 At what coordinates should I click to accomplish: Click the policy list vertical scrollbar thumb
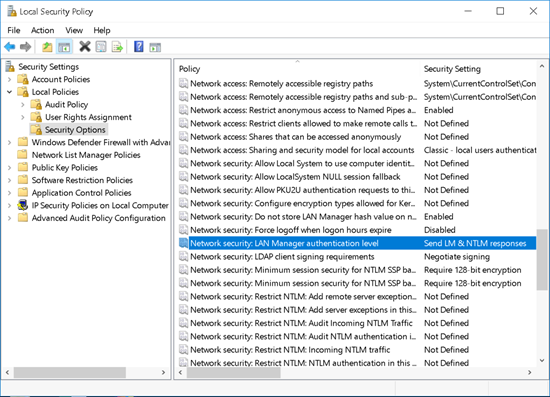[x=542, y=260]
